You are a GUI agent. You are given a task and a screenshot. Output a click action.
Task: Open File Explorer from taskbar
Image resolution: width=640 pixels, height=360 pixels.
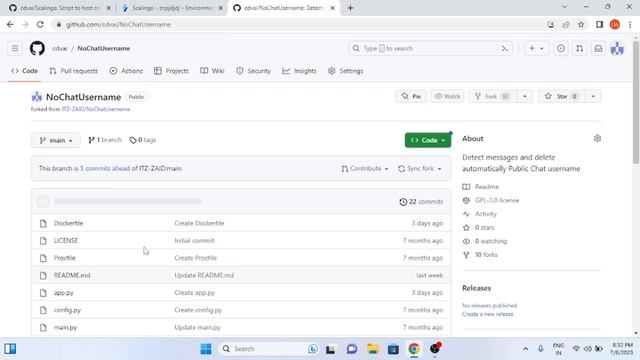(372, 349)
